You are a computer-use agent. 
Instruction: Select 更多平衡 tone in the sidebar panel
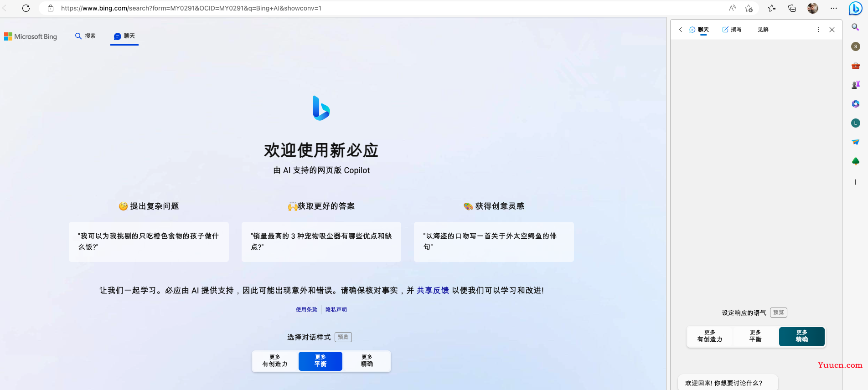(x=755, y=336)
